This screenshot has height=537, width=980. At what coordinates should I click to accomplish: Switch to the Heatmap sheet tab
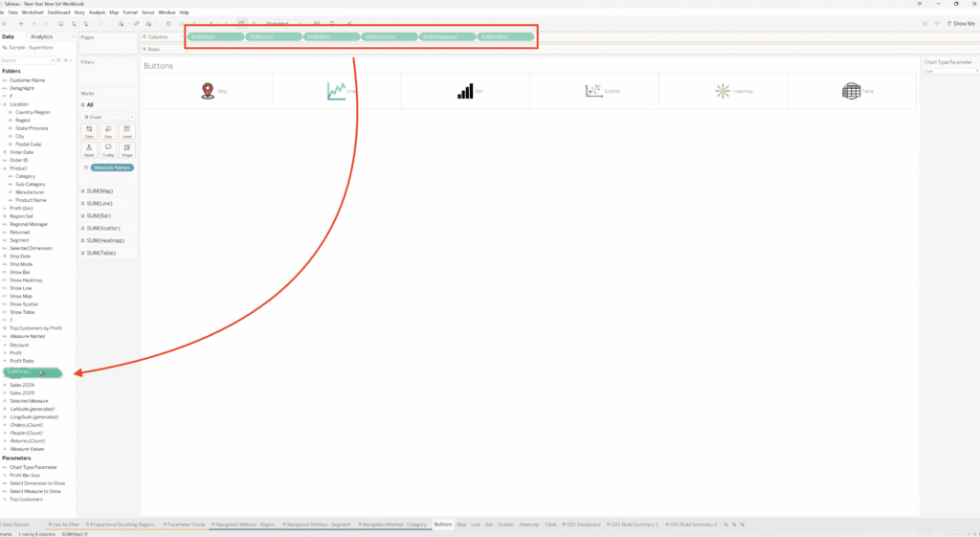[529, 525]
